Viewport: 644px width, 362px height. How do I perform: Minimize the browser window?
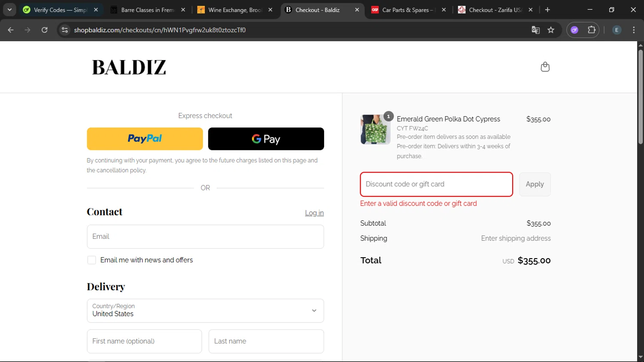pyautogui.click(x=590, y=10)
